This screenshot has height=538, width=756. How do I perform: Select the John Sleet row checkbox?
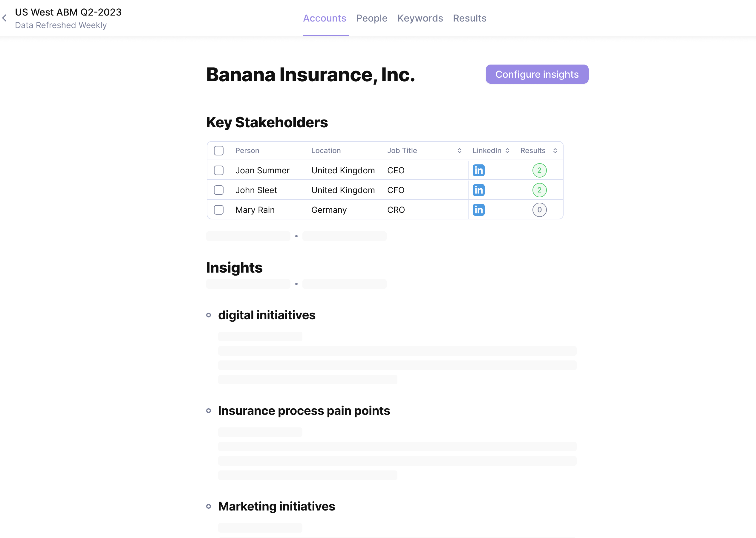click(218, 190)
